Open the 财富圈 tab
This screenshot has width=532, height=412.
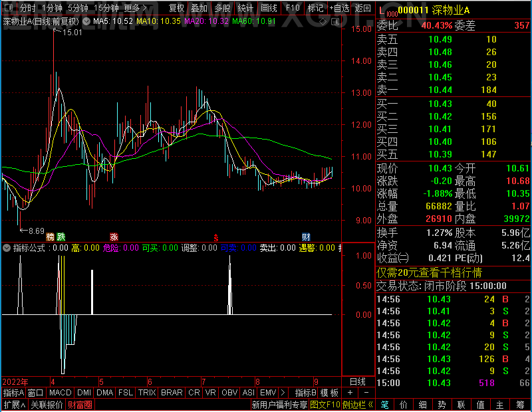coord(80,405)
